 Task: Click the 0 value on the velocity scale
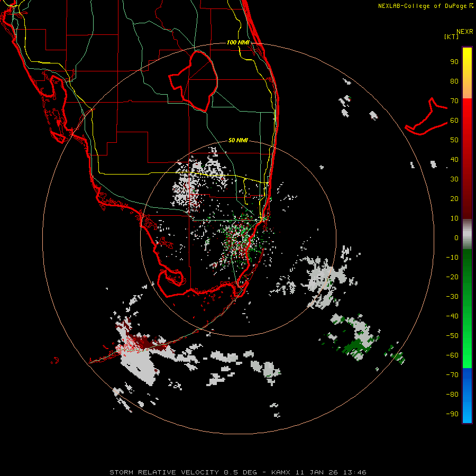pos(456,237)
